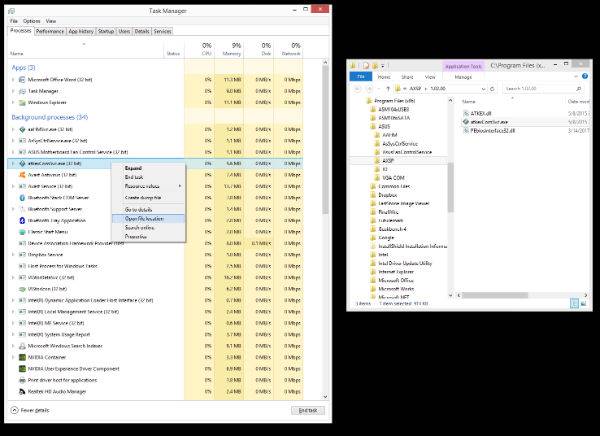
Task: Click the ATKEX.dll file icon
Action: point(466,113)
